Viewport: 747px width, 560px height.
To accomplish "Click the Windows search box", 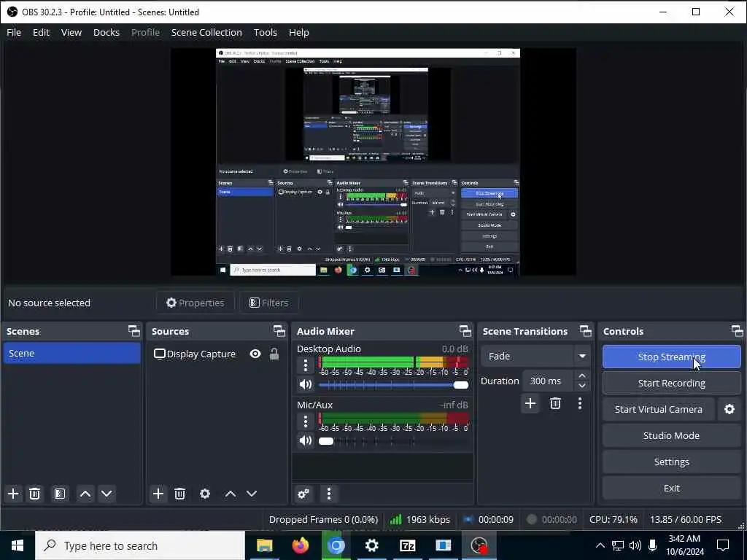I will (x=140, y=545).
